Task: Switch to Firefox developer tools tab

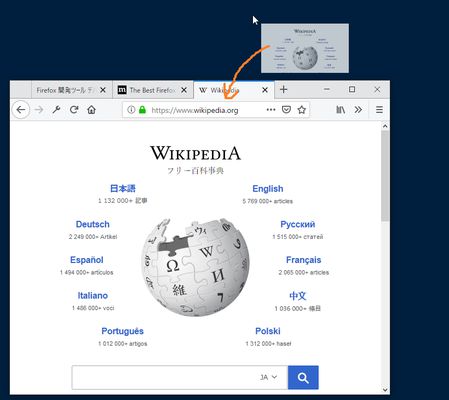Action: tap(72, 90)
